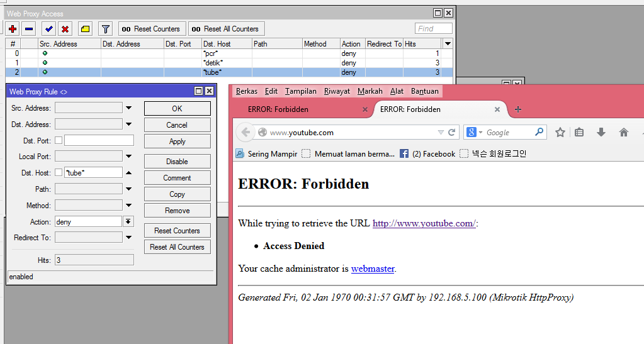Viewport: 644px width, 344px height.
Task: Go back in Firefox browser
Action: 246,132
